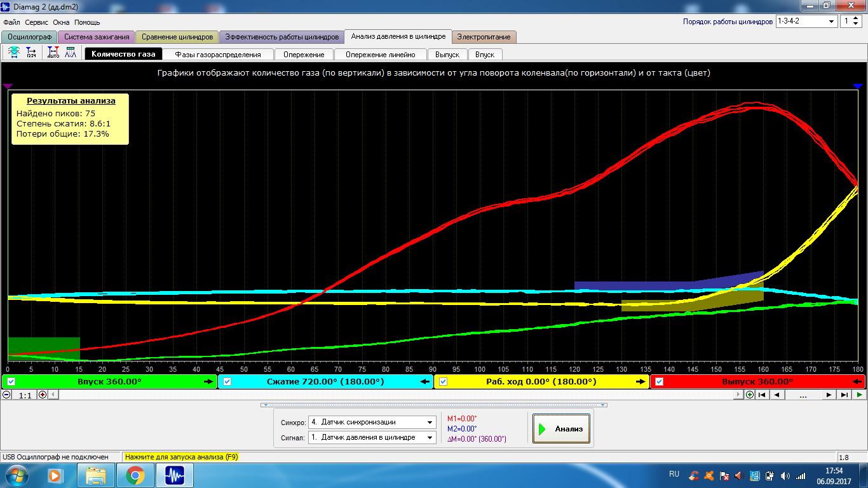Screen dimensions: 868x488
Task: Open Google Chrome from the taskbar
Action: coord(135,475)
